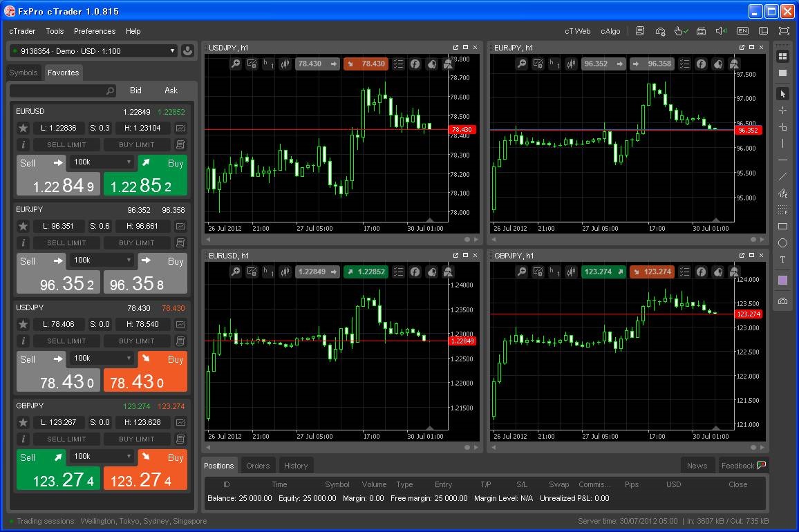
Task: Switch to the Orders tab
Action: point(258,466)
